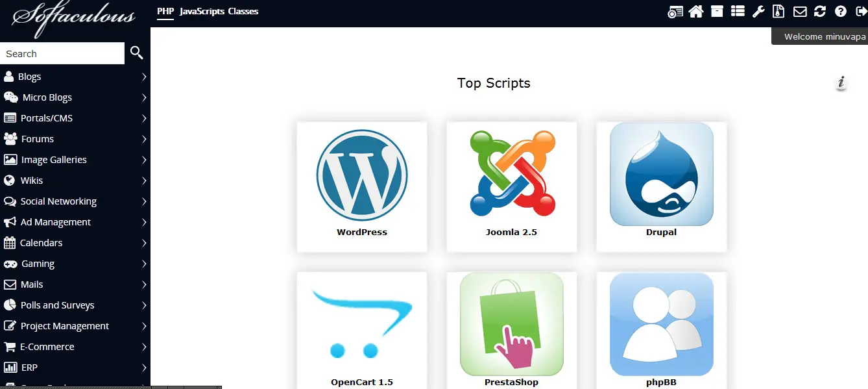
Task: Expand the Social Networking category arrow
Action: click(144, 201)
